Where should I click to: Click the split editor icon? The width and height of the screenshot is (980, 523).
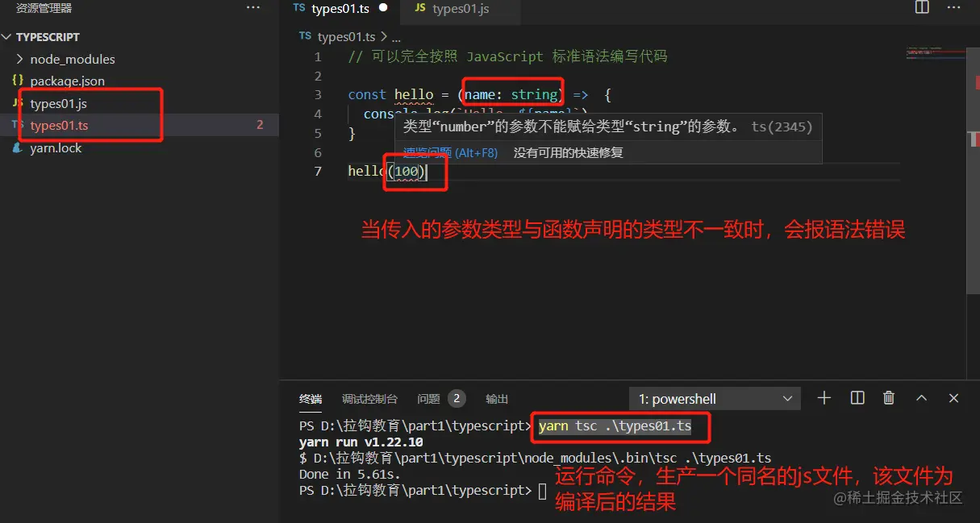click(x=922, y=8)
